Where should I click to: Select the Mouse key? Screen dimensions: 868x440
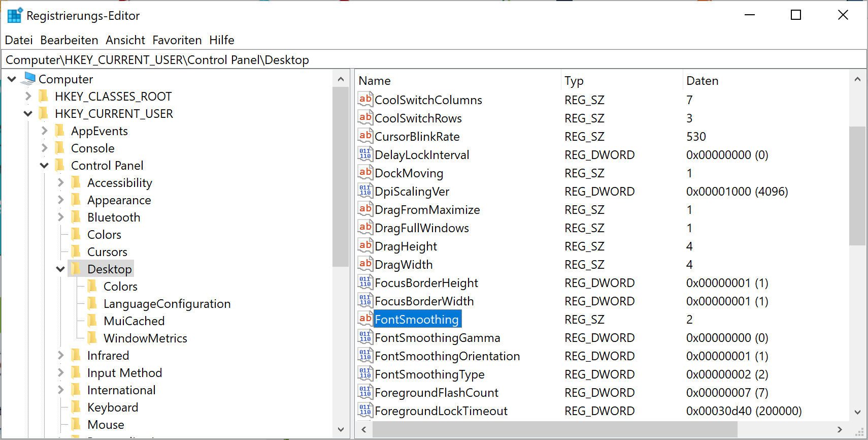pyautogui.click(x=106, y=424)
